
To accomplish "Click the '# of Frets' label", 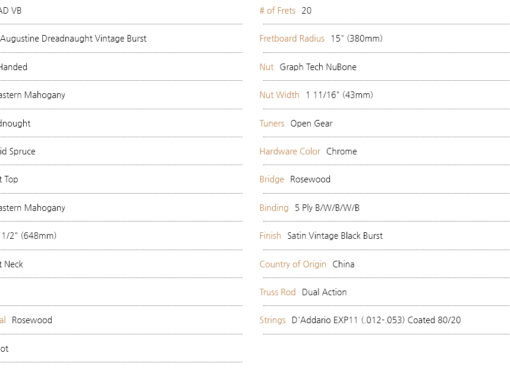I will [x=277, y=11].
